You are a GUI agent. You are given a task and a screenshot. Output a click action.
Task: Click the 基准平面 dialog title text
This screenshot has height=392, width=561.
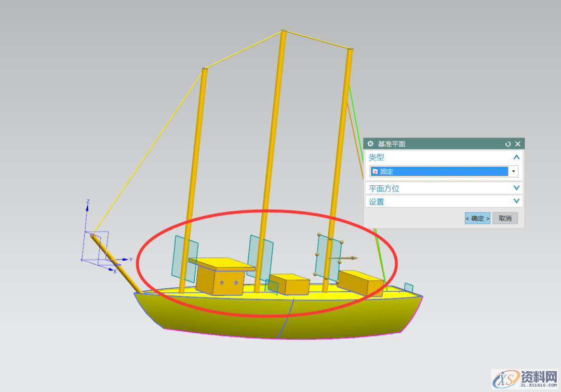(391, 144)
